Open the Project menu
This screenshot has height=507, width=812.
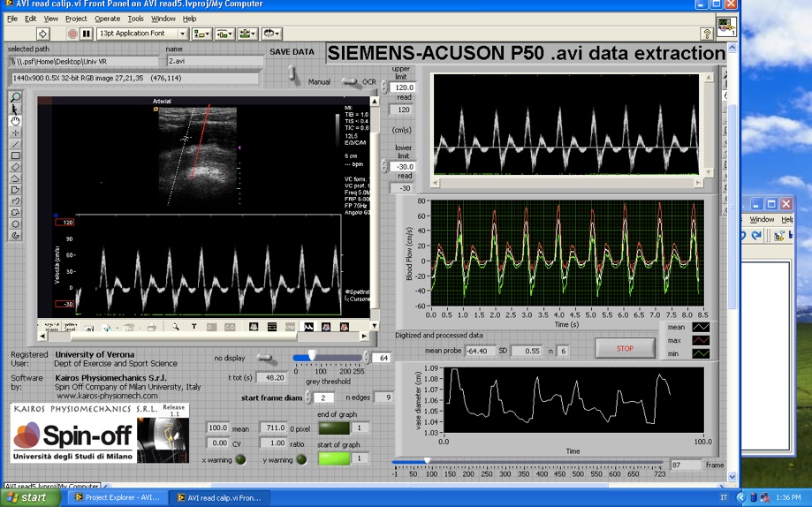76,19
